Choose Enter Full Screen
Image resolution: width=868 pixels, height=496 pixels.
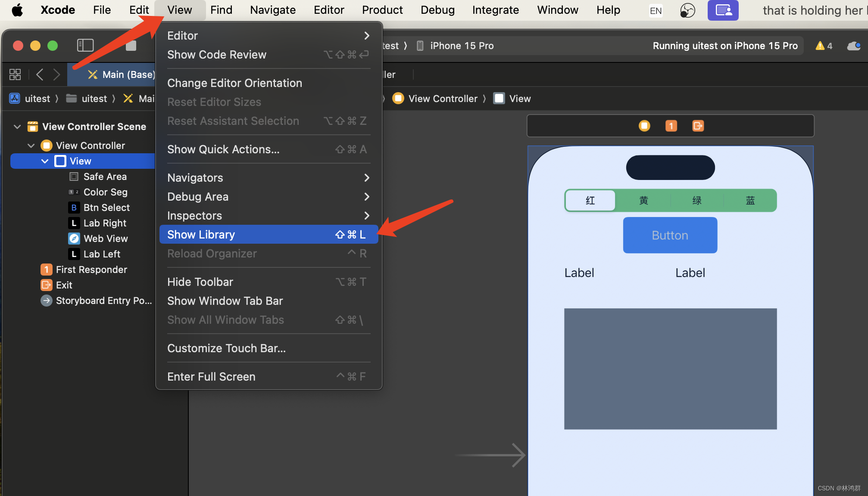point(269,377)
